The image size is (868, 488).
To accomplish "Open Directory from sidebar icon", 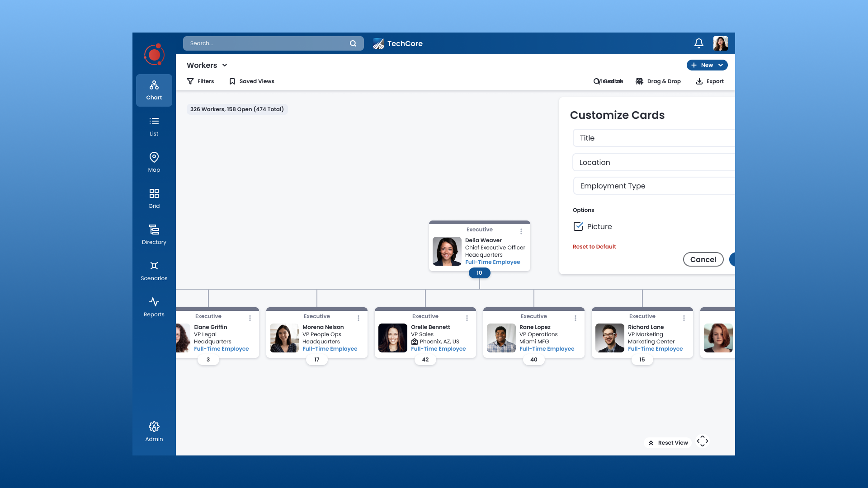I will (x=154, y=234).
